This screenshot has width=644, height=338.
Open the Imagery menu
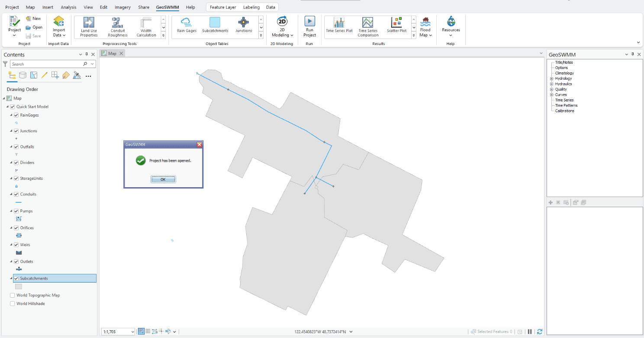(122, 7)
